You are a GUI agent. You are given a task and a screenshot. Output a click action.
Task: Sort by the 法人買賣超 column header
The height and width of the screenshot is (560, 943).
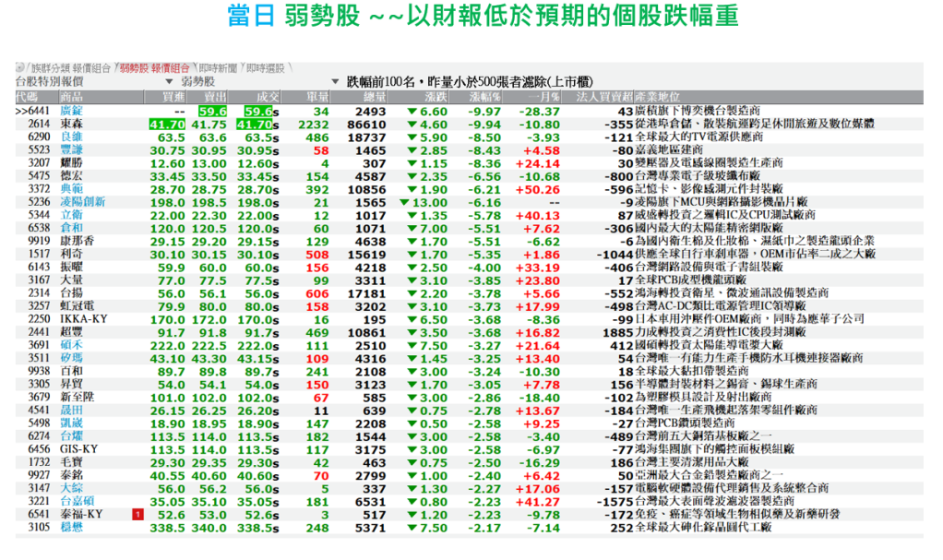[604, 96]
